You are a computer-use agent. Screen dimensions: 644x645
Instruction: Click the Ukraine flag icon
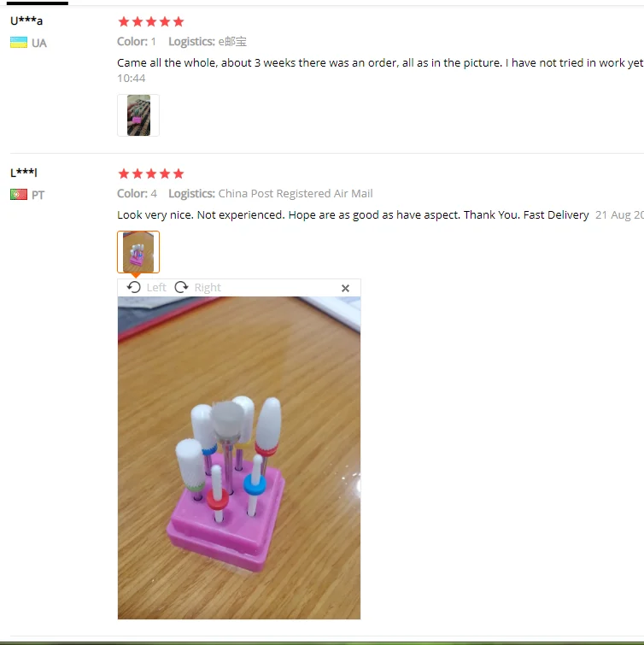[x=19, y=43]
